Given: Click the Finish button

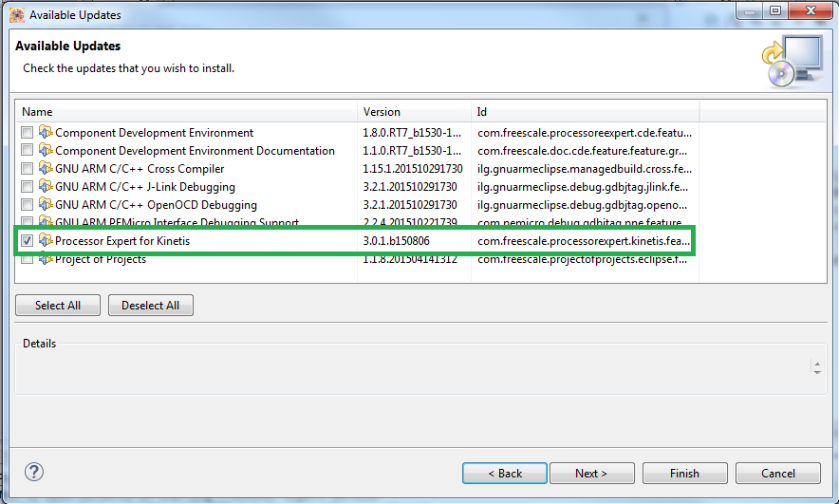Looking at the screenshot, I should click(x=685, y=474).
